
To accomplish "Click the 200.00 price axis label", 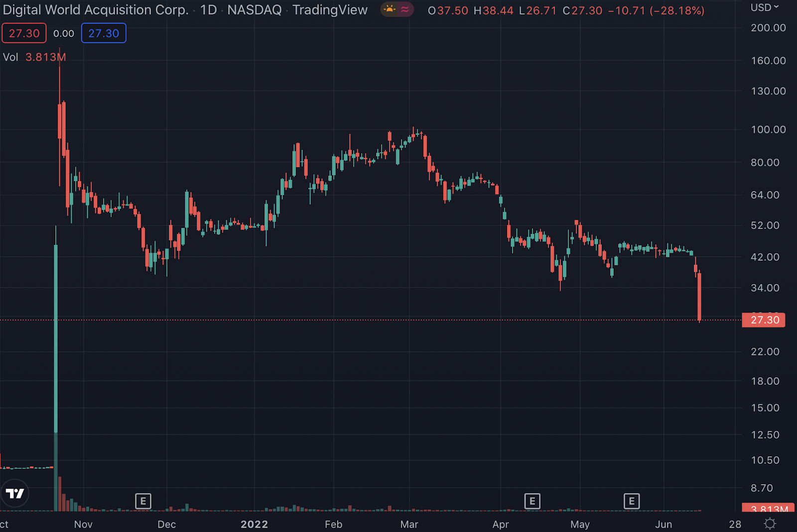I will [x=768, y=28].
